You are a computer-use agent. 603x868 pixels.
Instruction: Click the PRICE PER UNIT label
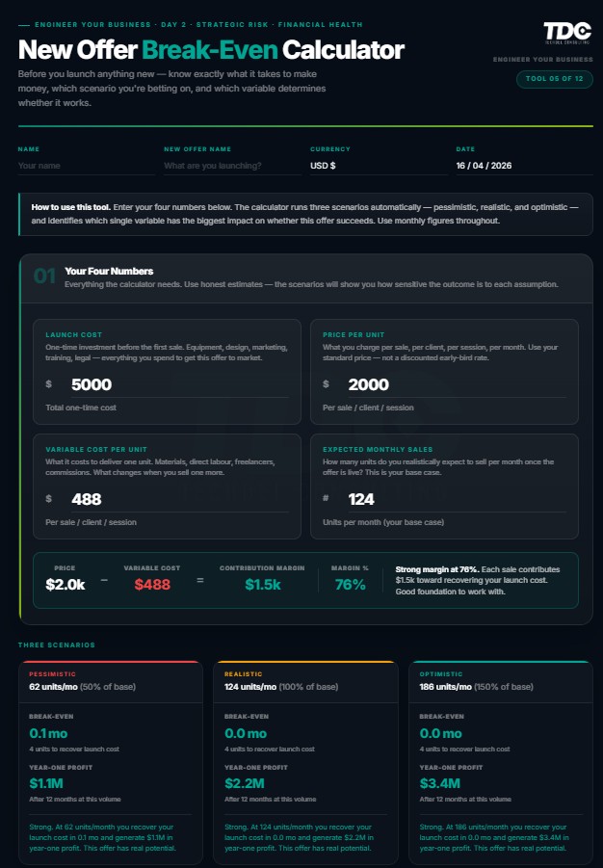[x=354, y=335]
